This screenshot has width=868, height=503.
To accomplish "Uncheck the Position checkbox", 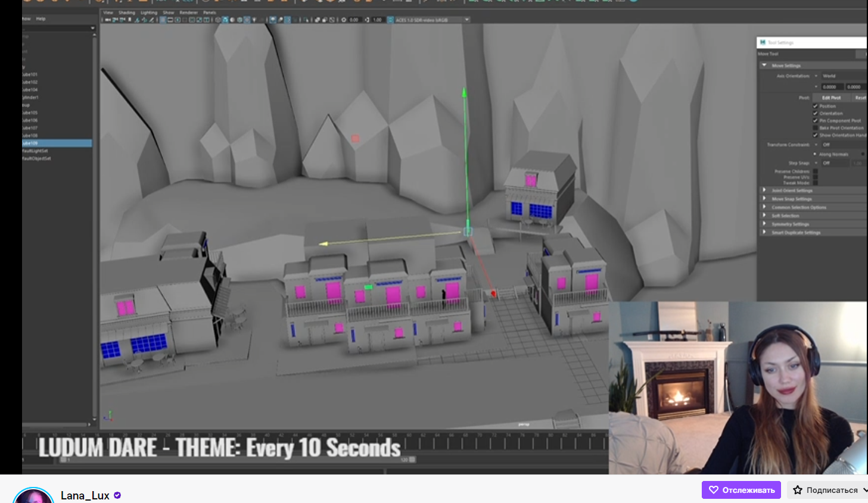I will tap(816, 106).
